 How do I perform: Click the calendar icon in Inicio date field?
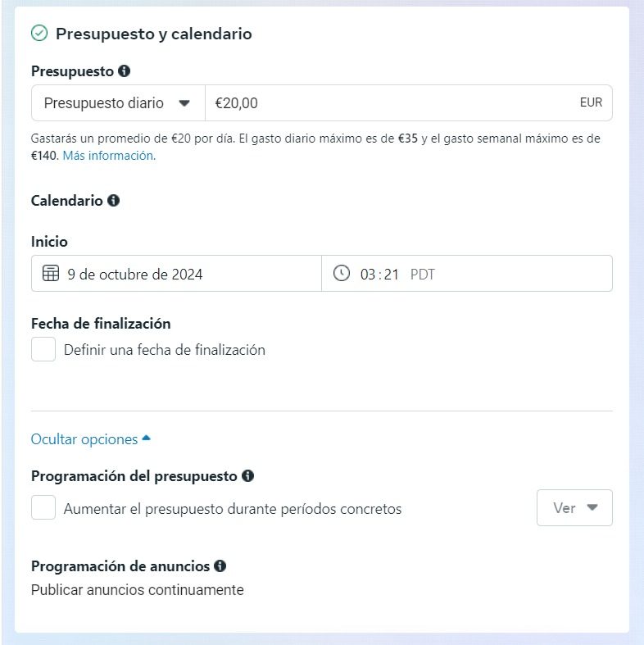[50, 274]
